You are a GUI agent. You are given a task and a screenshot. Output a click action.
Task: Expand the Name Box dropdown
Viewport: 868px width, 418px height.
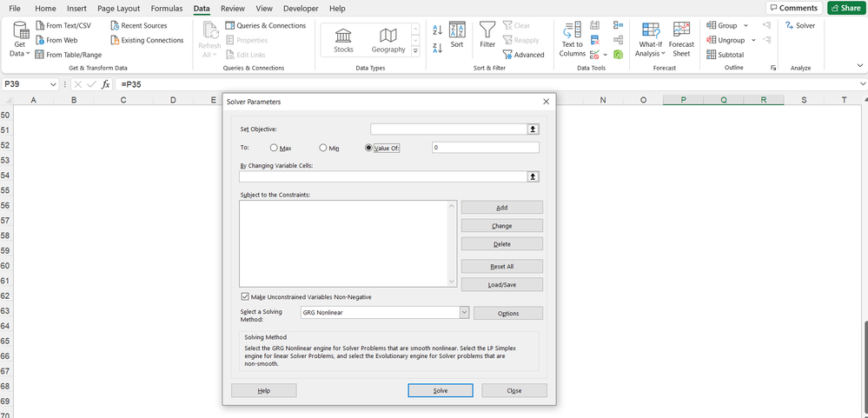(53, 84)
